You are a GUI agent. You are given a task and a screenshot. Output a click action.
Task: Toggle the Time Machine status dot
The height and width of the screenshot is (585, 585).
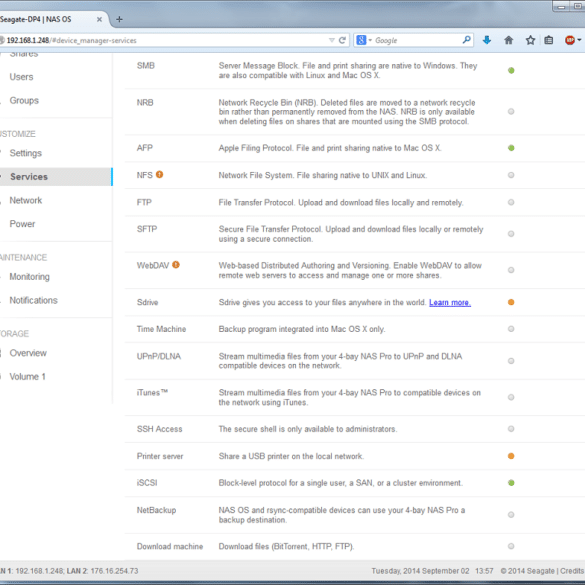click(511, 329)
